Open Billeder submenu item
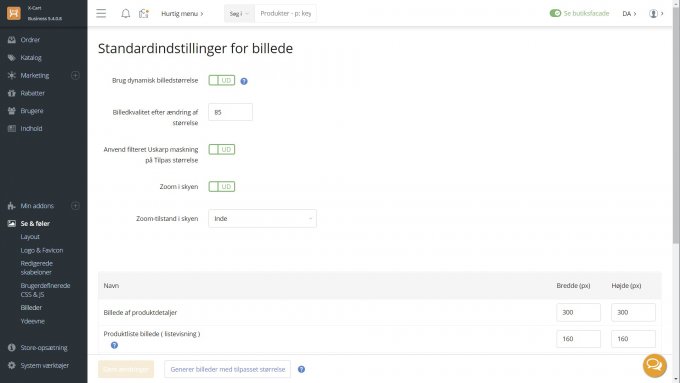The image size is (680, 383). [31, 308]
